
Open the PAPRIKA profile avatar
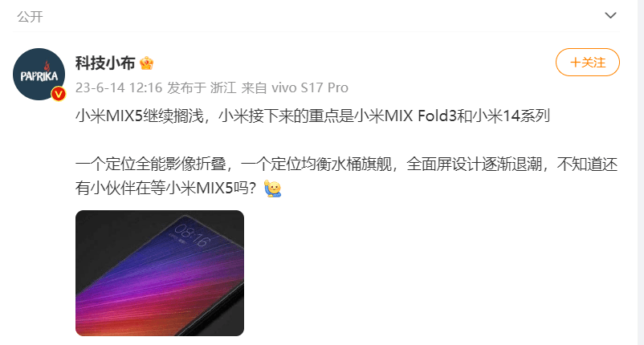click(x=39, y=75)
